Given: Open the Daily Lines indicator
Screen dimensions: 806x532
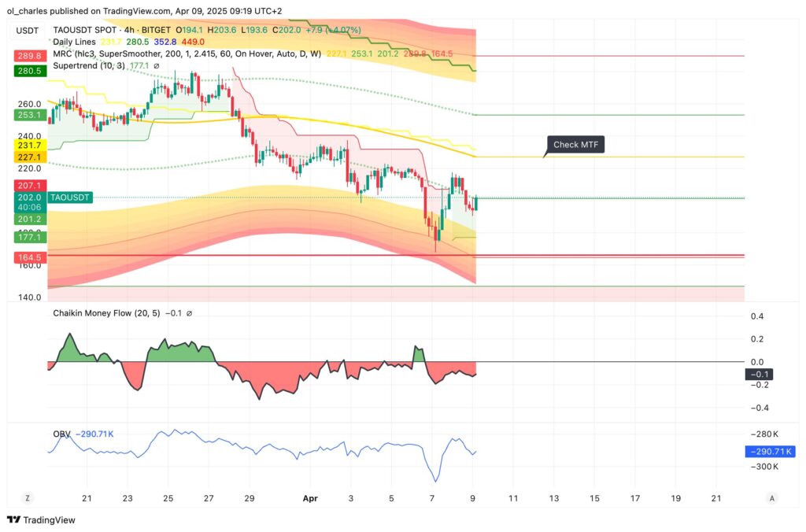Looking at the screenshot, I should pos(75,42).
